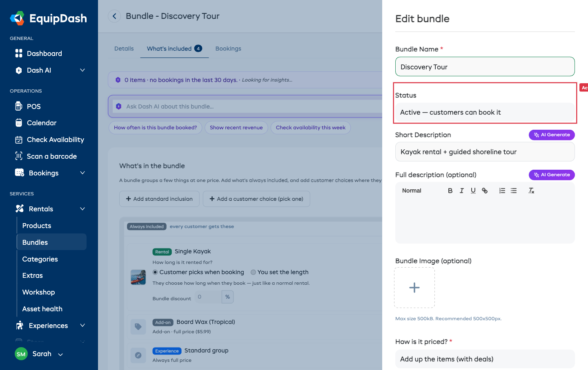Viewport: 588px width, 370px height.
Task: Click the Standard group compass icon
Action: (x=138, y=355)
